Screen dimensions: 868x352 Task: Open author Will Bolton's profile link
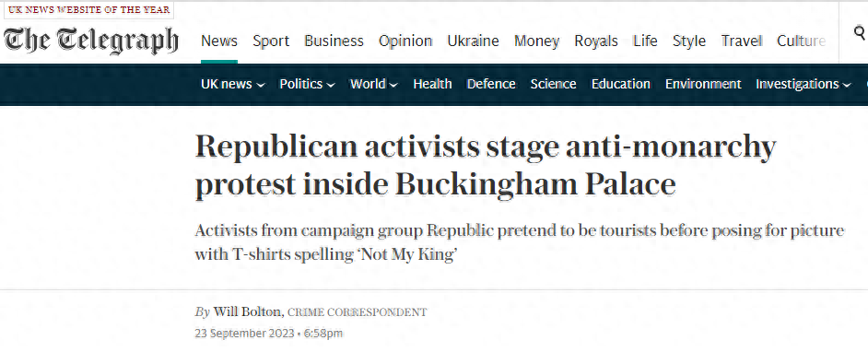coord(249,312)
